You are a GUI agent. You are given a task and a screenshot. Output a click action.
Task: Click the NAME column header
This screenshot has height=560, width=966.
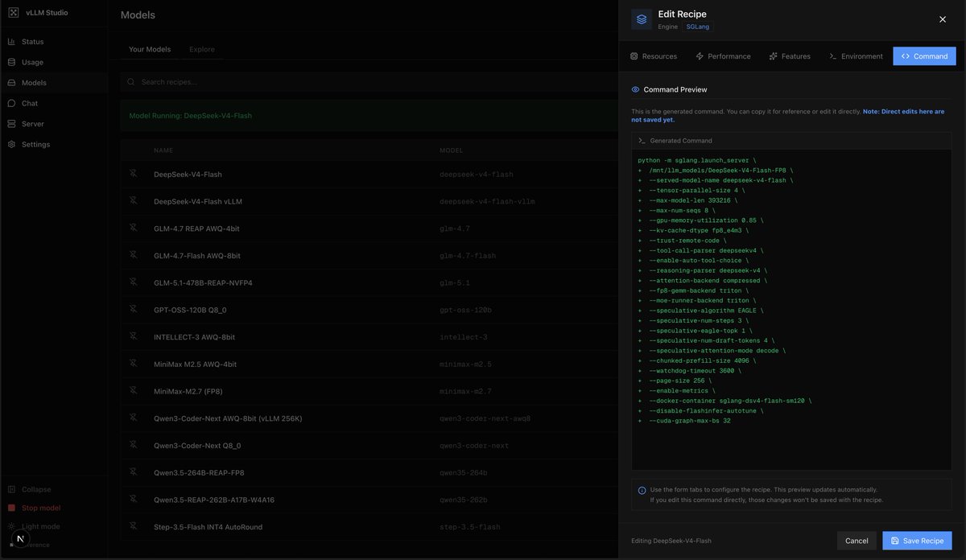click(x=163, y=150)
